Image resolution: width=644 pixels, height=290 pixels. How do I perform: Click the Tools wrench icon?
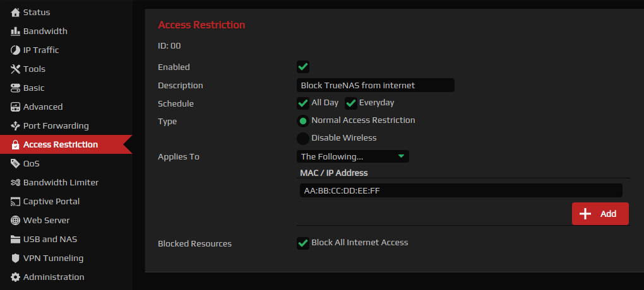tap(15, 69)
